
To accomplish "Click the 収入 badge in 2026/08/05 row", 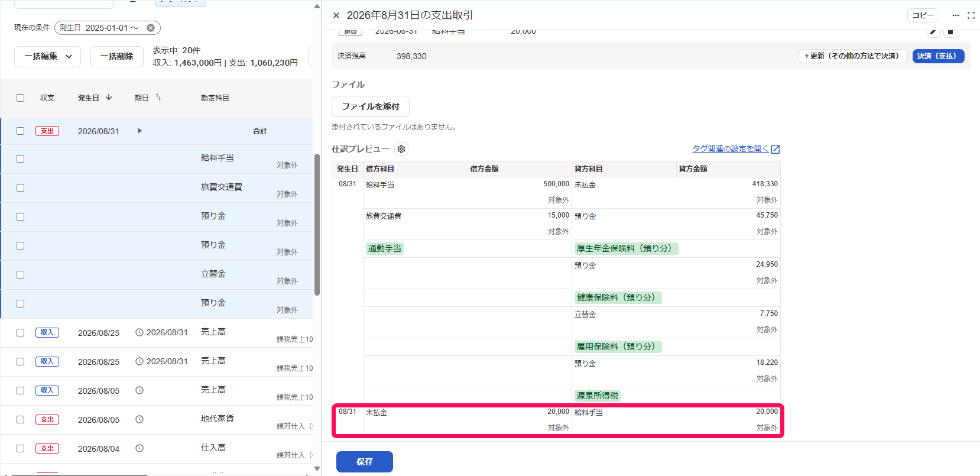I will click(x=47, y=391).
